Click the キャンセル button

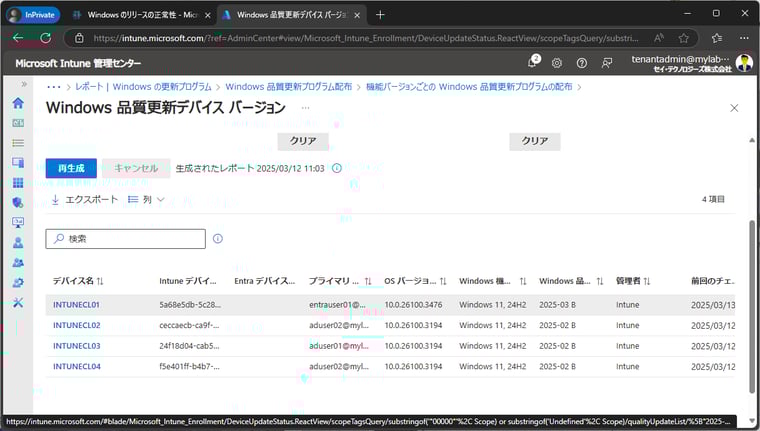pos(136,168)
